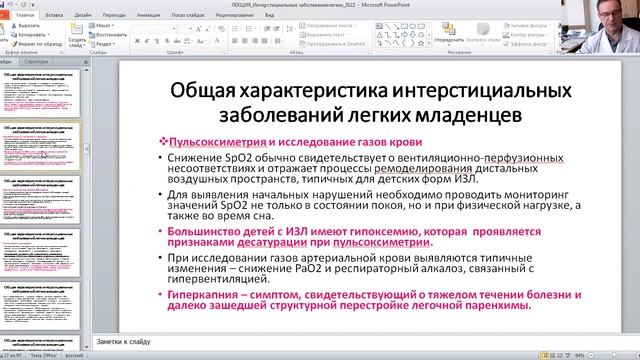
Task: Align text left in paragraph group
Action: [235, 41]
